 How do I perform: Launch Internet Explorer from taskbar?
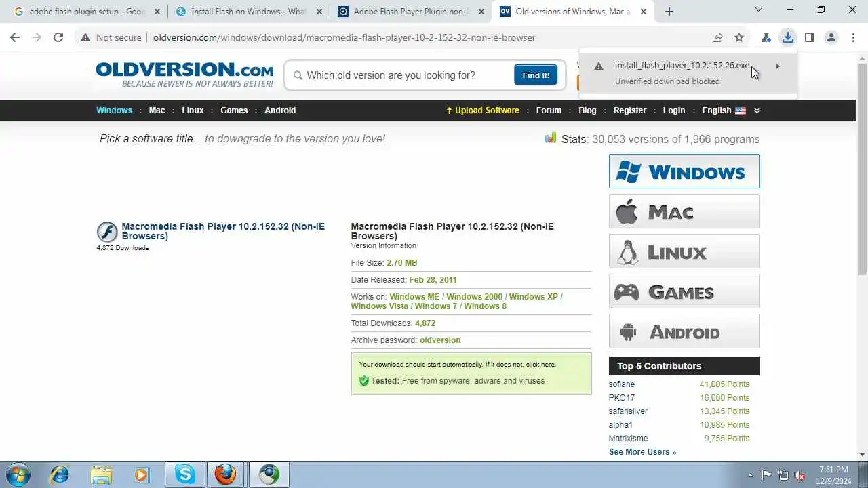click(x=60, y=474)
